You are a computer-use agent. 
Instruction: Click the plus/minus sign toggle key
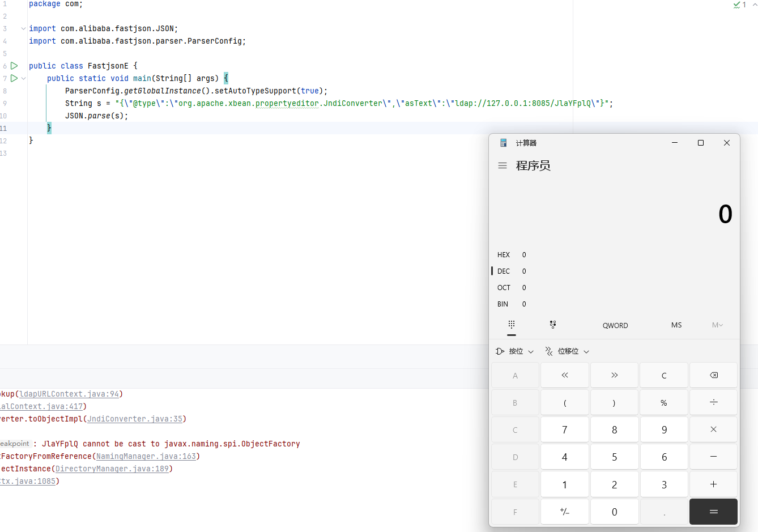point(565,512)
